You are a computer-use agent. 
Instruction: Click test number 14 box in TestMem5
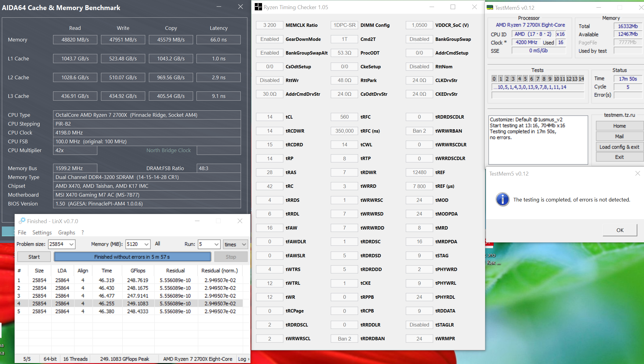point(581,79)
